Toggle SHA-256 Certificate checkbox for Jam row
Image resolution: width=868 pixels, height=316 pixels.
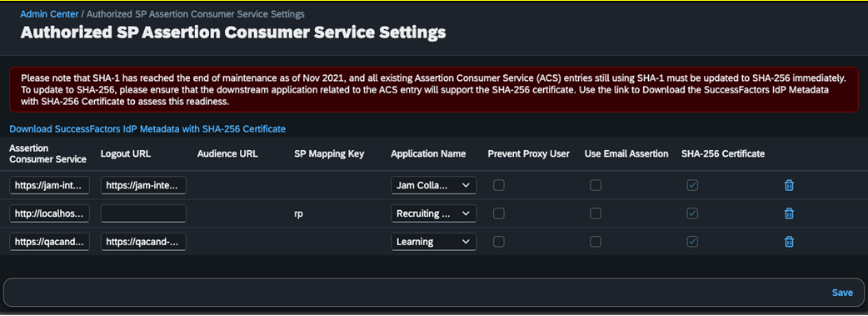(x=692, y=186)
